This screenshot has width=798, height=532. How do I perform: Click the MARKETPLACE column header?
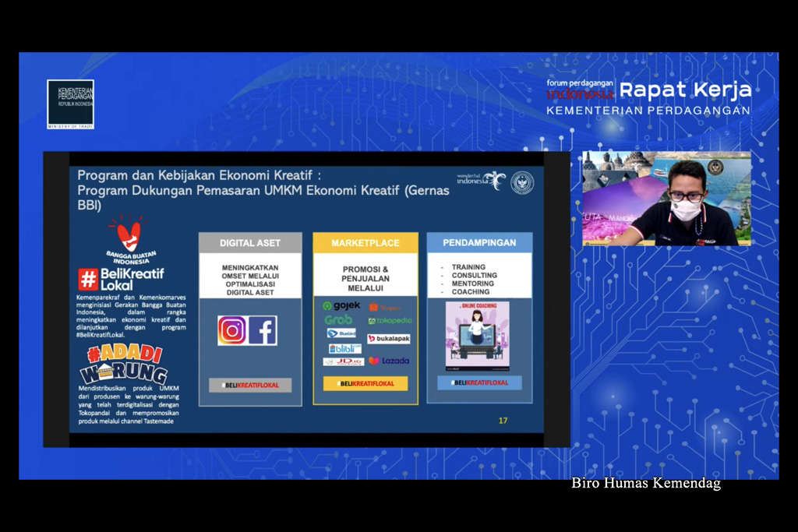(x=365, y=243)
